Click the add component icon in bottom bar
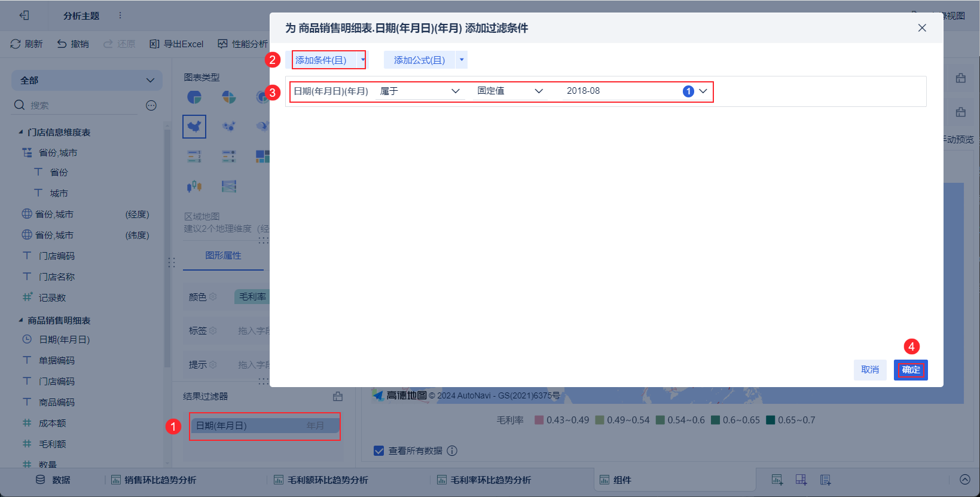Image resolution: width=980 pixels, height=497 pixels. tap(777, 480)
